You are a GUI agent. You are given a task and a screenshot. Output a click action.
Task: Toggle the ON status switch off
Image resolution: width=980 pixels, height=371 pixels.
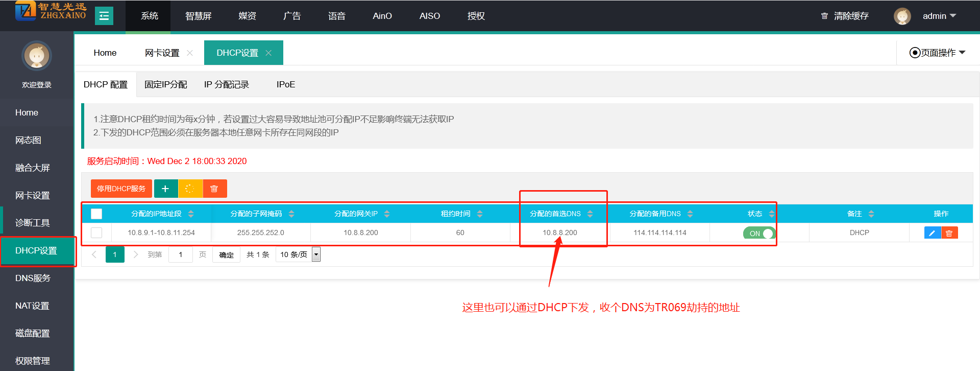[759, 233]
